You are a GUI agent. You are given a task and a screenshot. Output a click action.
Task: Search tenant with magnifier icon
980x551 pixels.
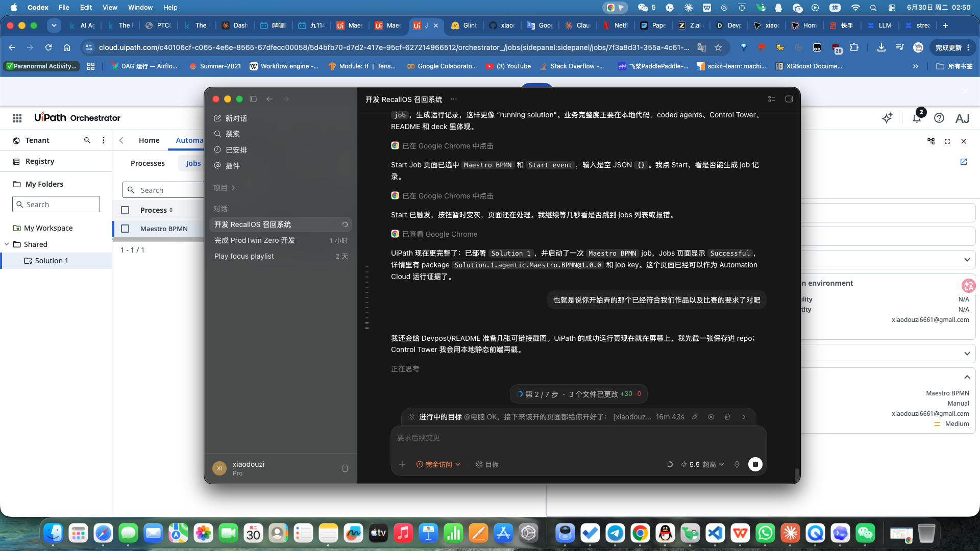tap(87, 140)
